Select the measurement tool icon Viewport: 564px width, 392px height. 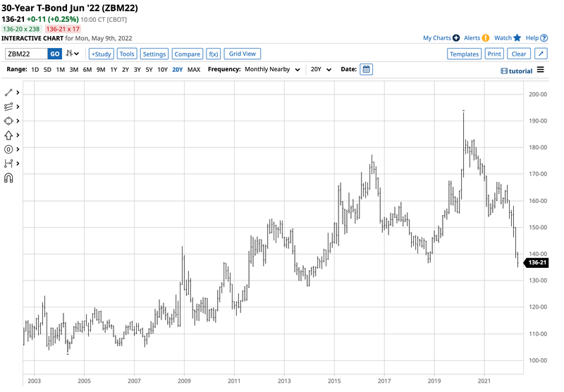tap(8, 164)
